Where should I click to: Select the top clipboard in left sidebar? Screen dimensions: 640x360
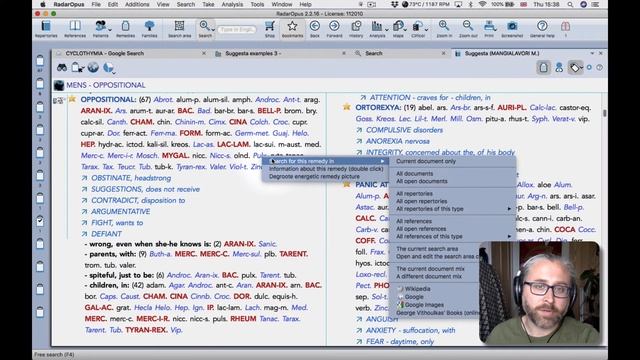coord(40,61)
